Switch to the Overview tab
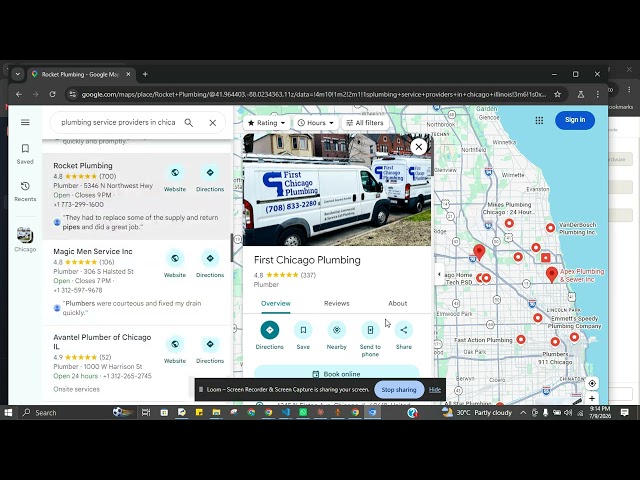 point(276,303)
